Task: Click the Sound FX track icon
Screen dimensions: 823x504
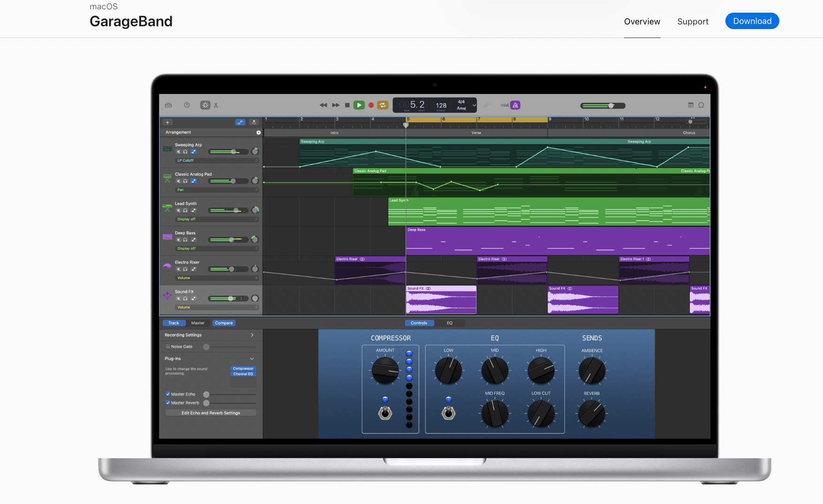Action: click(x=168, y=296)
